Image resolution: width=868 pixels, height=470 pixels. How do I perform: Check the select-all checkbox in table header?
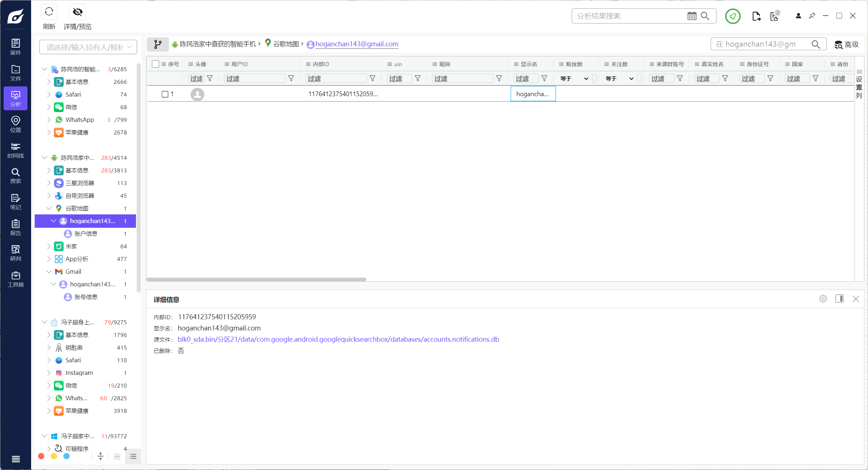pyautogui.click(x=156, y=64)
